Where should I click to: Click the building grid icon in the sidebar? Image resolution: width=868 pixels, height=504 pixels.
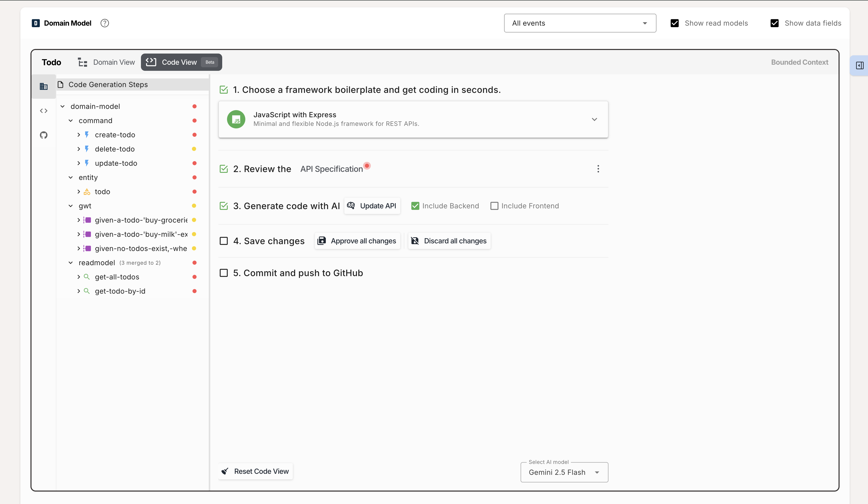44,86
